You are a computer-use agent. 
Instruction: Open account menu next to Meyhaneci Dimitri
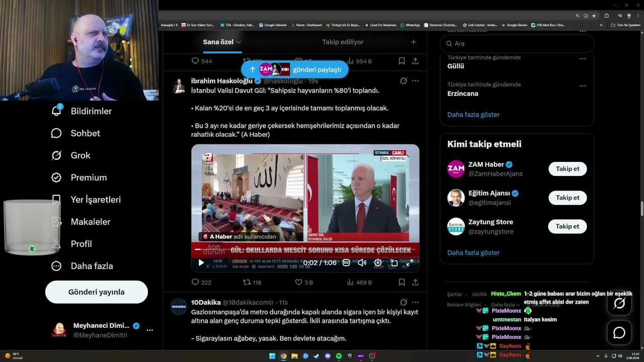pyautogui.click(x=149, y=330)
